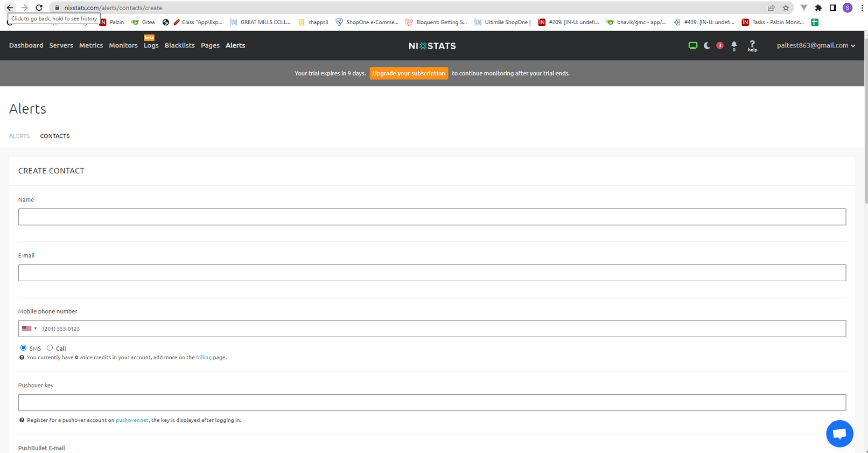Open the chat support bubble
Viewport: 868px width, 453px height.
pos(839,434)
